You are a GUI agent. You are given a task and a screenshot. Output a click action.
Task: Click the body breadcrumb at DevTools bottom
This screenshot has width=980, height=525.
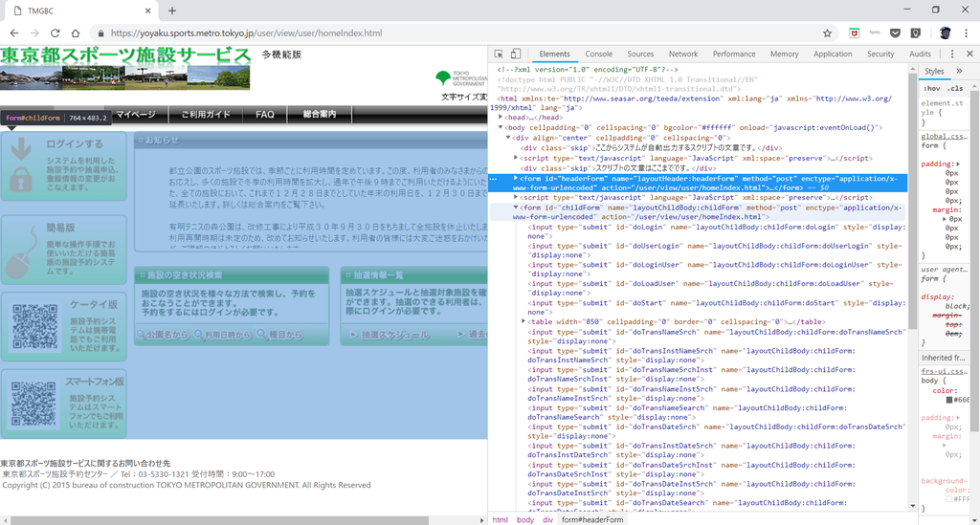[525, 520]
